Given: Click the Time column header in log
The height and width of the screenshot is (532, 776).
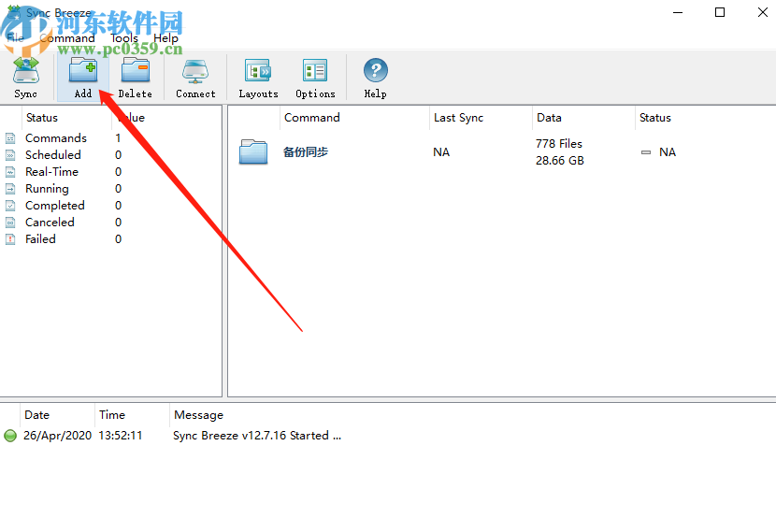Looking at the screenshot, I should [x=112, y=415].
